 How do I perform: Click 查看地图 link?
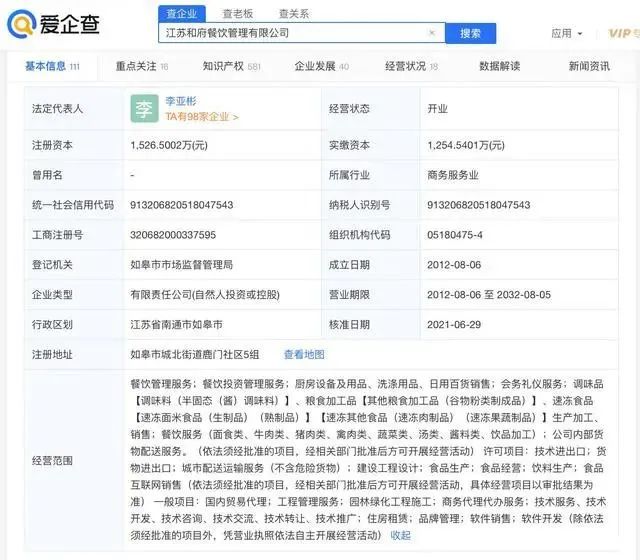click(x=304, y=355)
